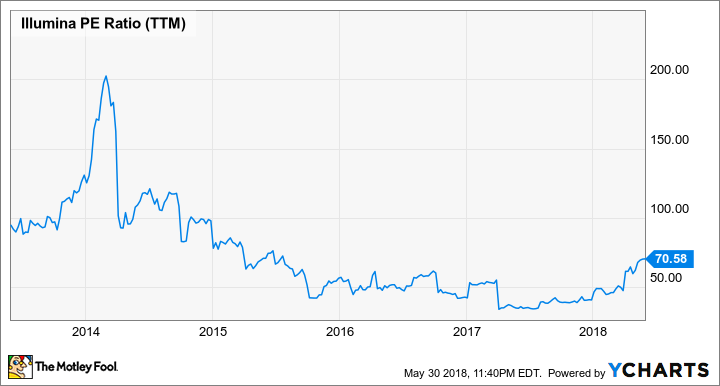Click the May 30 2018 timestamp text
720x386 pixels.
472,373
